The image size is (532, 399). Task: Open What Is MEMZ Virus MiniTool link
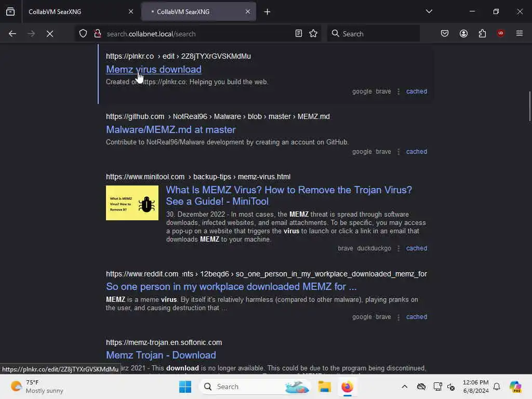click(289, 195)
